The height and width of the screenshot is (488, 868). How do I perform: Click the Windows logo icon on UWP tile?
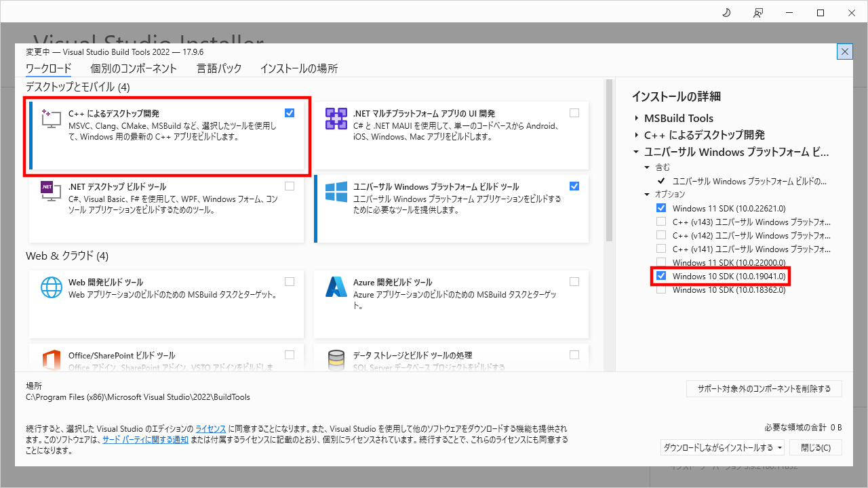coord(335,192)
